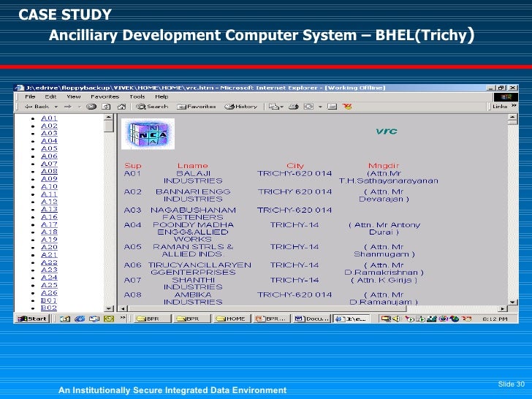Switch to the Docu... Word taskbar button
Screen dimensions: 532x399
coord(311,319)
